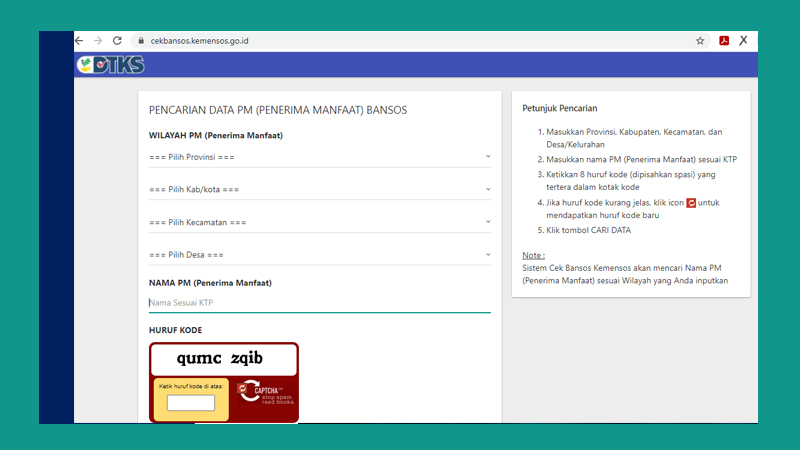The width and height of the screenshot is (800, 450).
Task: Expand the Pilih Desa dropdown
Action: coord(320,255)
